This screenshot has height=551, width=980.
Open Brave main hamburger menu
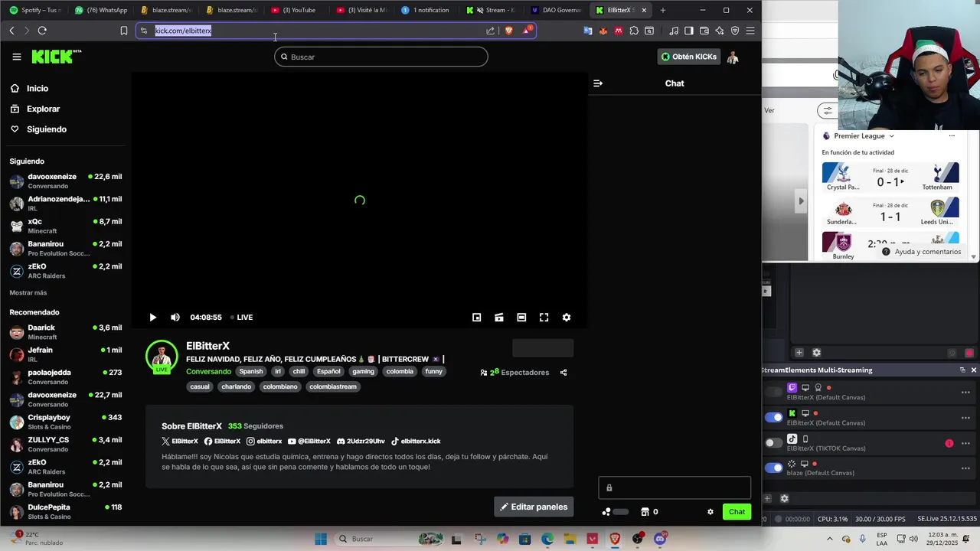[x=750, y=31]
